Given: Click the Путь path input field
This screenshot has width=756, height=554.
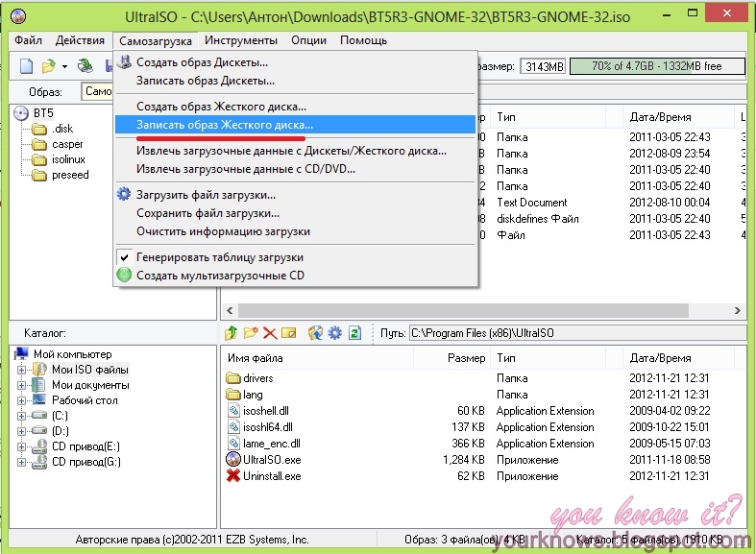Looking at the screenshot, I should (577, 333).
